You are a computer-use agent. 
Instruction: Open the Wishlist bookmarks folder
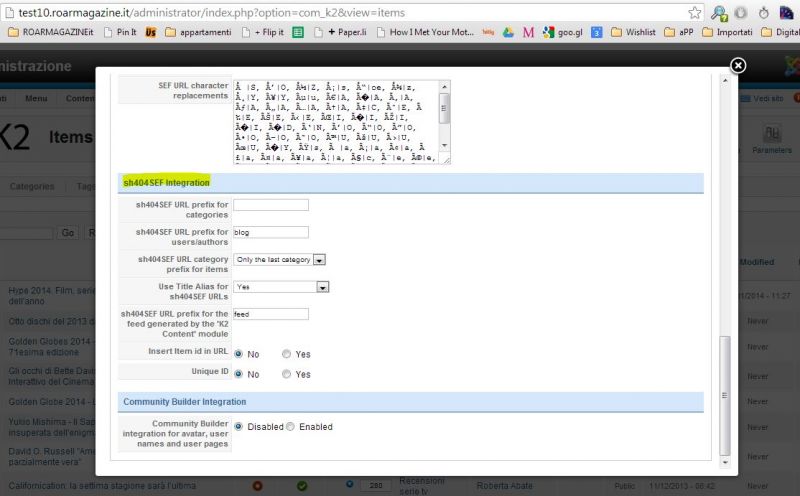tap(633, 32)
